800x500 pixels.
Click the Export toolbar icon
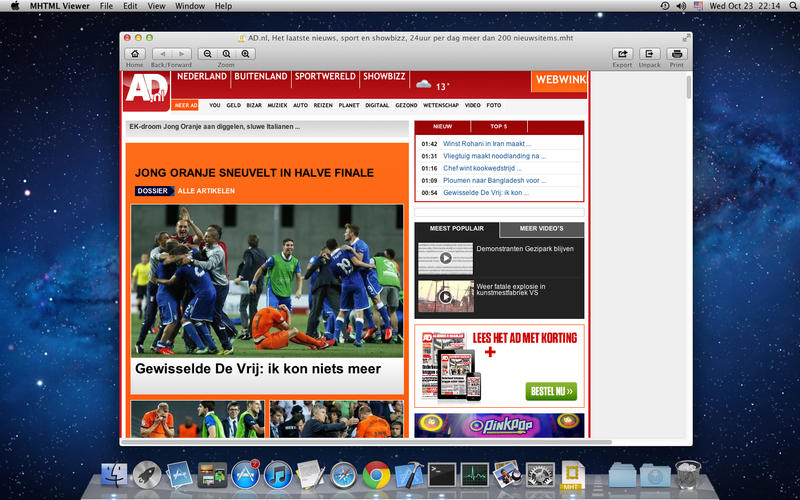pos(622,54)
